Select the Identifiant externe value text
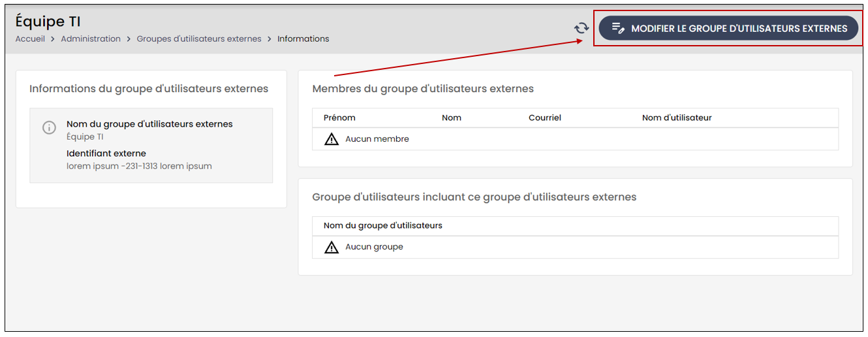Viewport: 868px width, 337px height. [x=139, y=166]
